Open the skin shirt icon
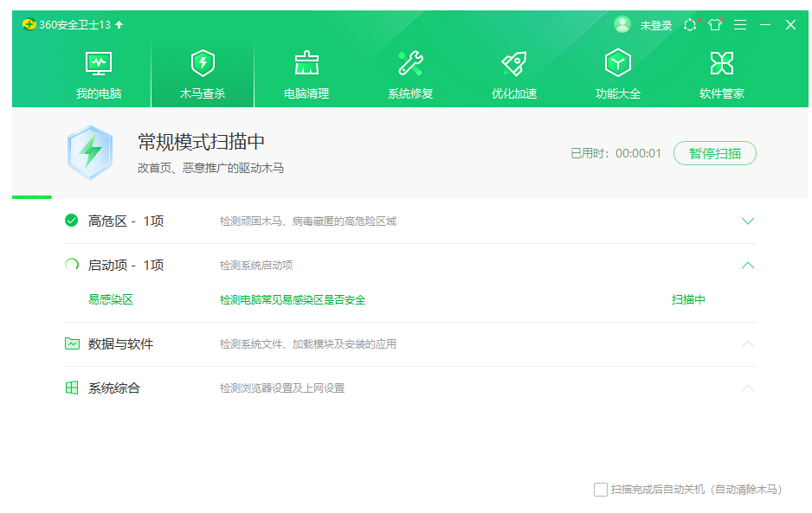 coord(714,25)
